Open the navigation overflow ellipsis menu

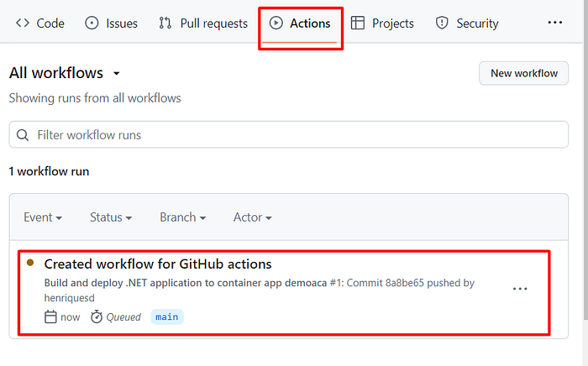(554, 23)
